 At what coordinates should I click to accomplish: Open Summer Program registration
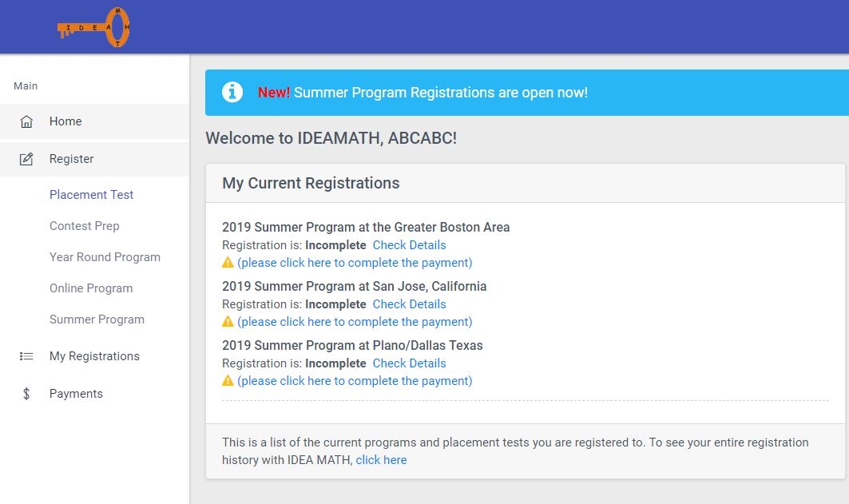97,319
